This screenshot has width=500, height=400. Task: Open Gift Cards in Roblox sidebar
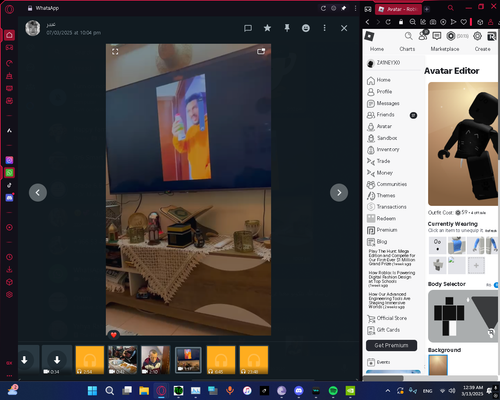pos(388,330)
